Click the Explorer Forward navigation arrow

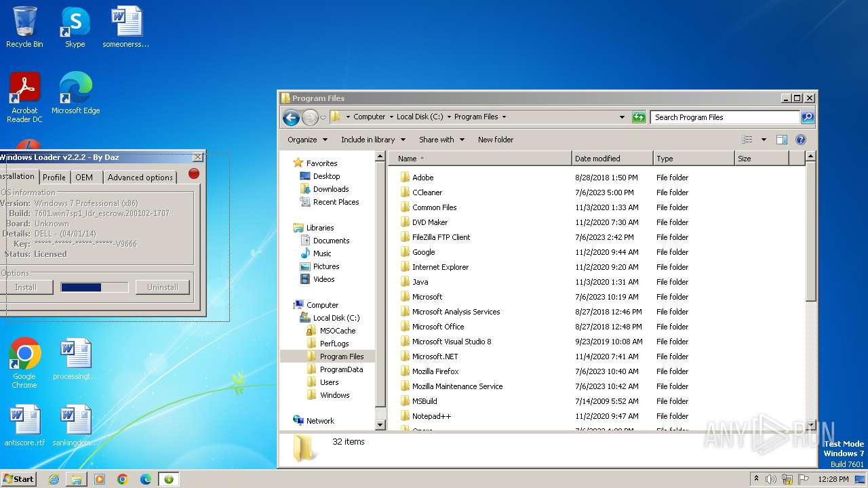310,117
